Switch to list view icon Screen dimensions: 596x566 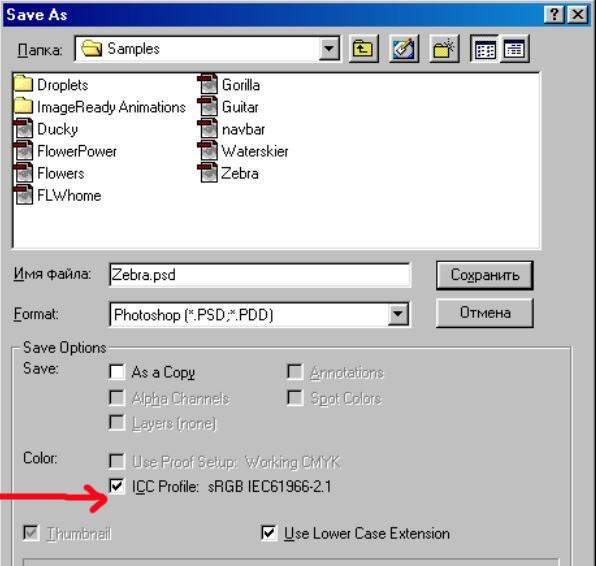[485, 48]
